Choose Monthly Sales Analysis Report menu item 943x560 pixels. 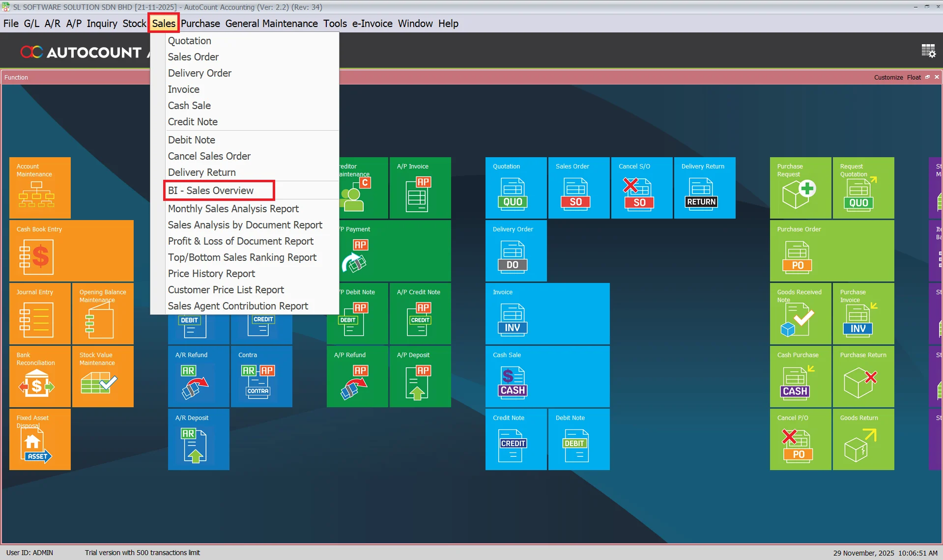point(233,209)
